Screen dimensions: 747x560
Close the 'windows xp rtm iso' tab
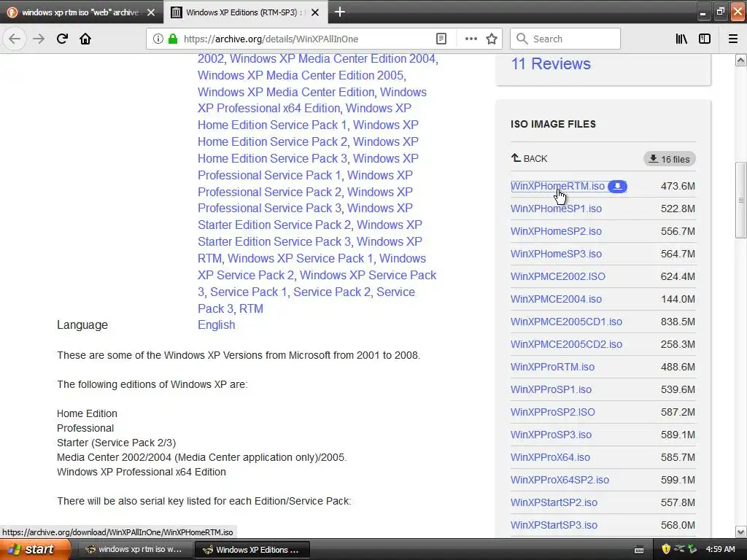151,12
